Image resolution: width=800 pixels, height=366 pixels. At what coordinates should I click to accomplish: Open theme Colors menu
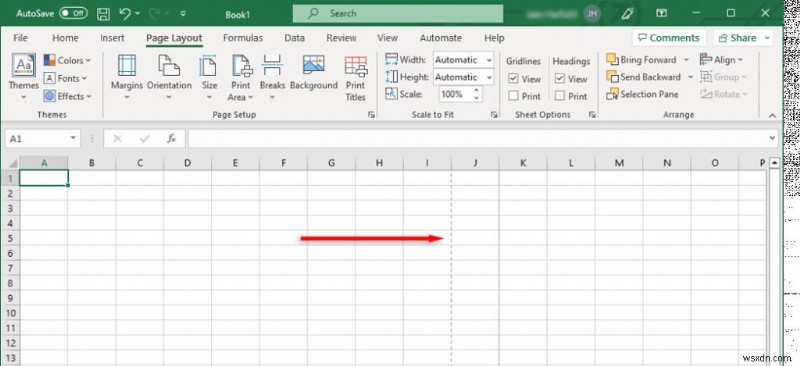pos(67,60)
